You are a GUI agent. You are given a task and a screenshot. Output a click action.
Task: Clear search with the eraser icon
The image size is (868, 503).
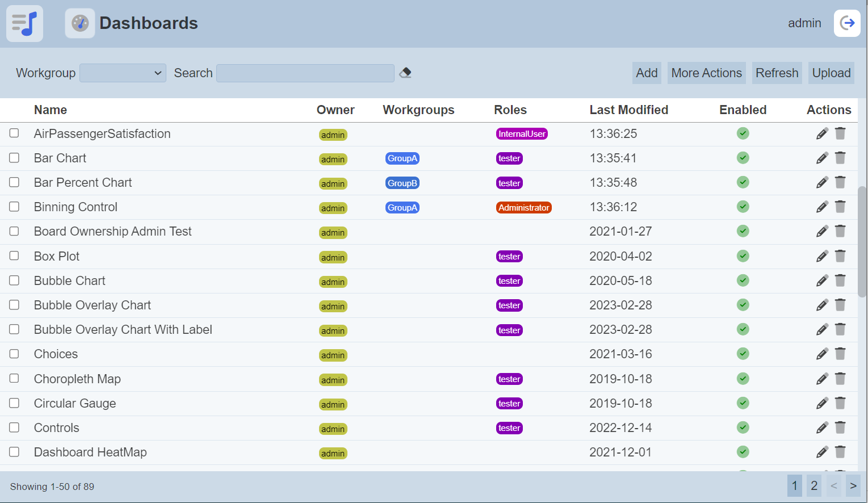405,73
